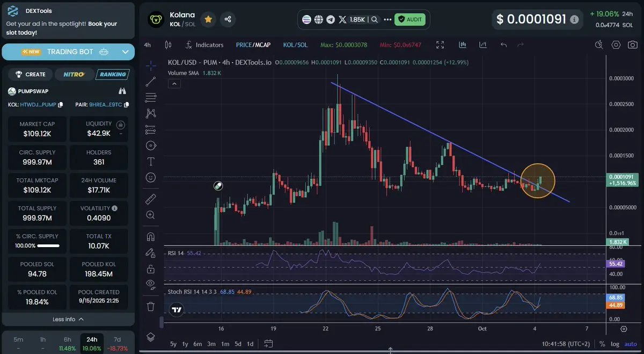Open the emoji icons tool

click(x=151, y=177)
